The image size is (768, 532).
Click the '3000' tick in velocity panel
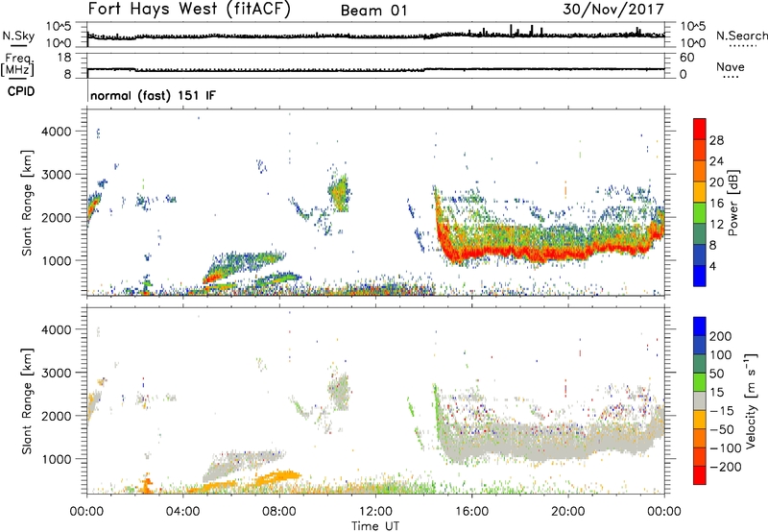point(56,373)
